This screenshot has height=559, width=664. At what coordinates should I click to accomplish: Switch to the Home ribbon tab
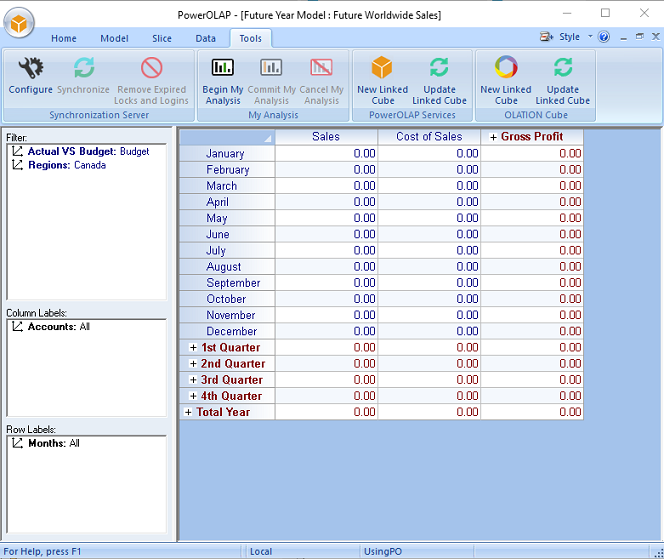(64, 39)
